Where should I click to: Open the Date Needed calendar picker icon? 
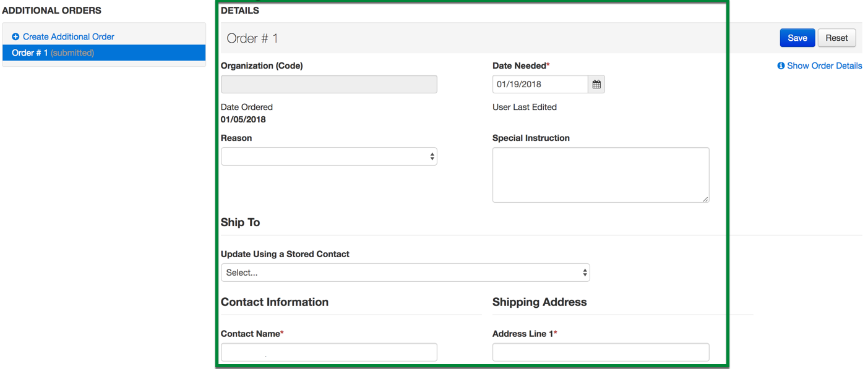coord(596,84)
